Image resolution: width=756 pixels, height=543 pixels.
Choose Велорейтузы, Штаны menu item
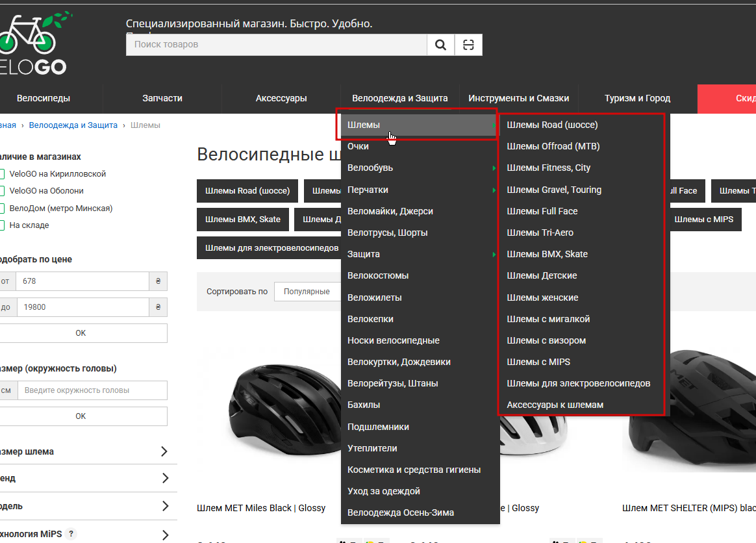coord(420,383)
